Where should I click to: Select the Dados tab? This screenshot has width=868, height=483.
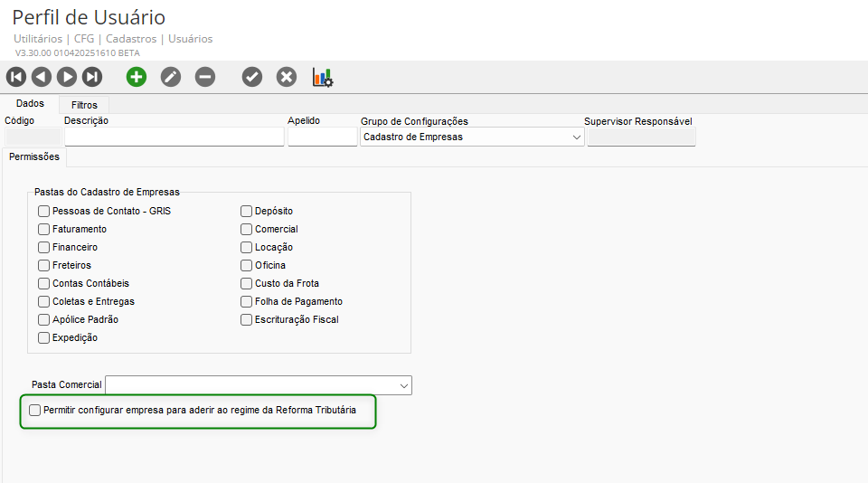pos(30,104)
